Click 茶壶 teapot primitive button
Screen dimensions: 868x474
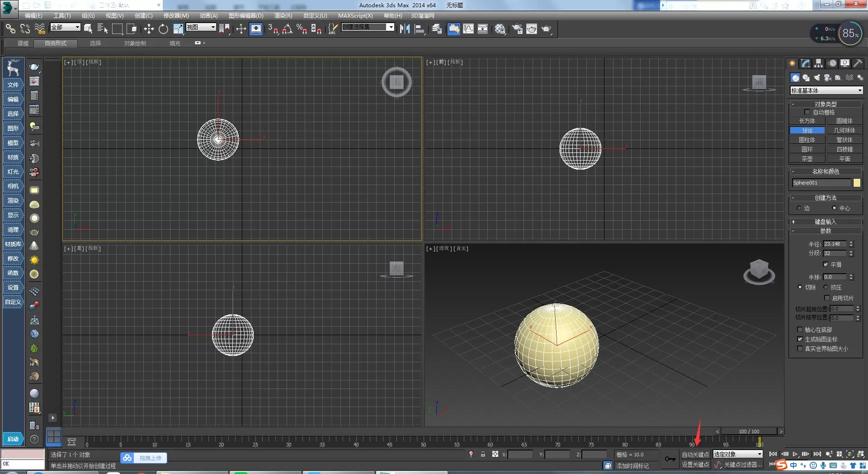click(807, 159)
